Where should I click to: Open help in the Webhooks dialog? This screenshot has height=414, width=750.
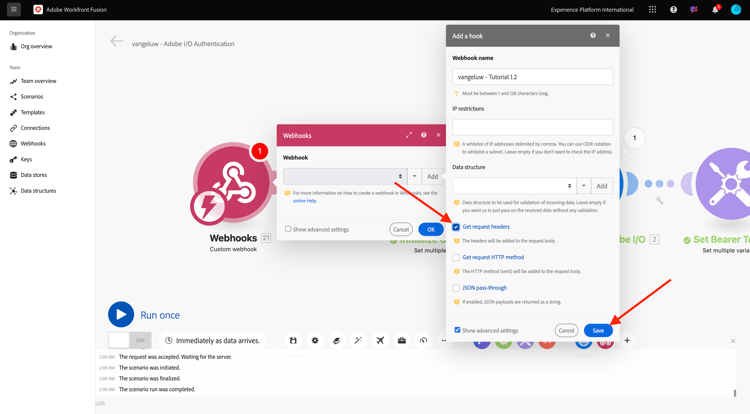tap(423, 135)
